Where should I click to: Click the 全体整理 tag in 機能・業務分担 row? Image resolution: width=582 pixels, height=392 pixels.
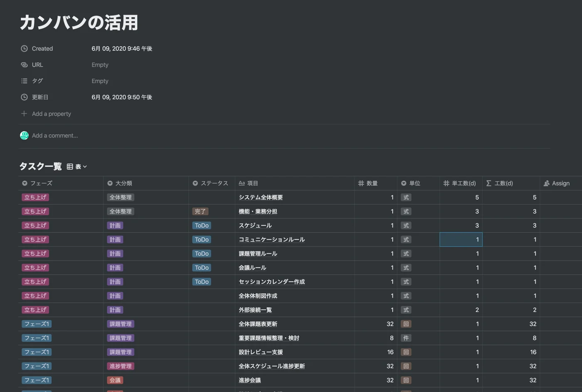coord(121,212)
